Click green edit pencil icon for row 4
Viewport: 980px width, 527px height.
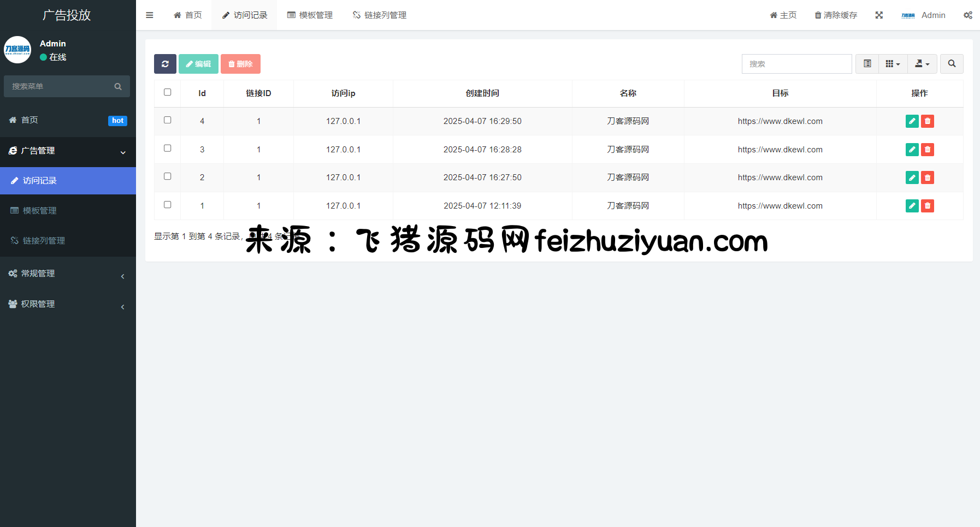(912, 121)
